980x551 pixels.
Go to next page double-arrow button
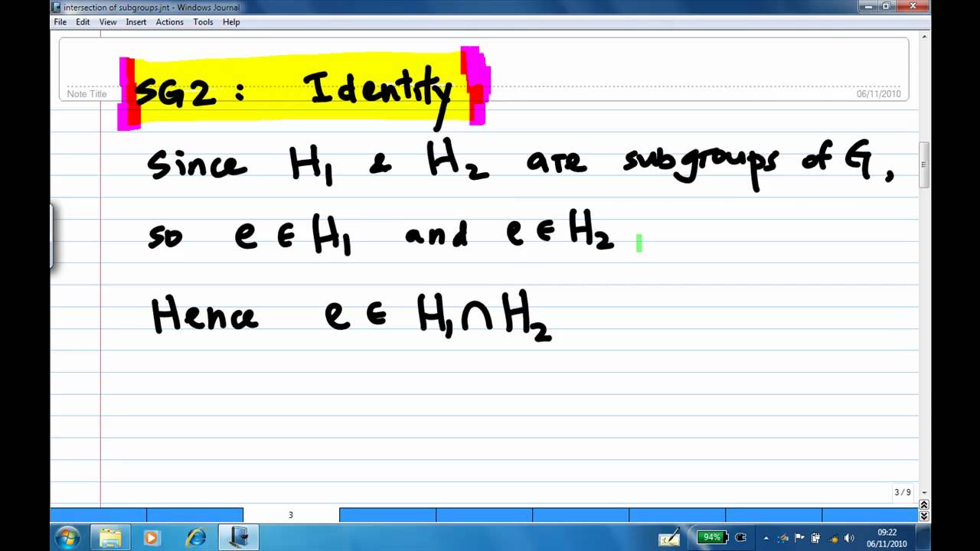coord(924,516)
